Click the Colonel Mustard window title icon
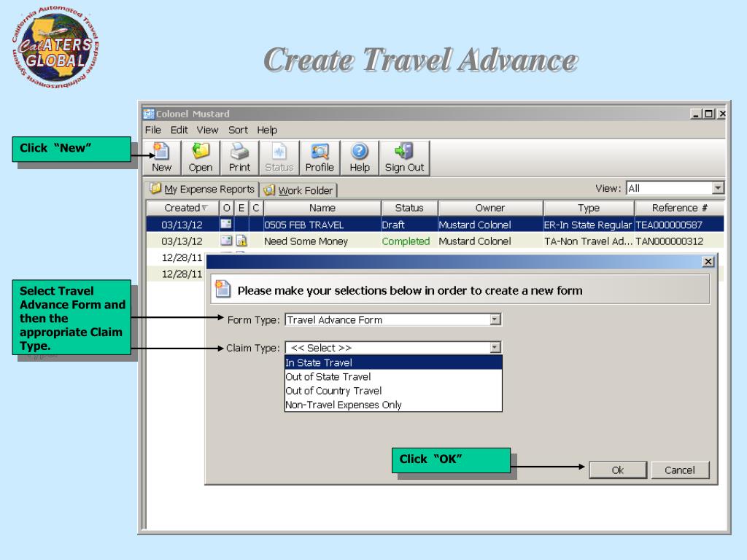 click(x=149, y=114)
